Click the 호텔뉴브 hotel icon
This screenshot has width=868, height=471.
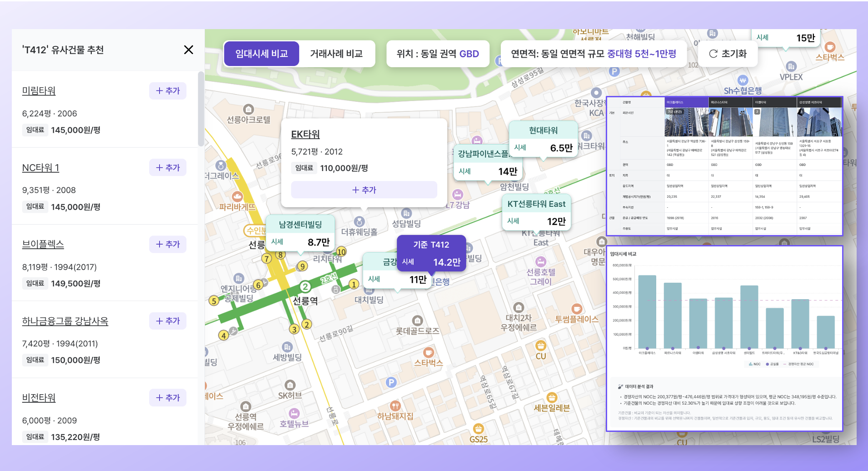tap(294, 413)
